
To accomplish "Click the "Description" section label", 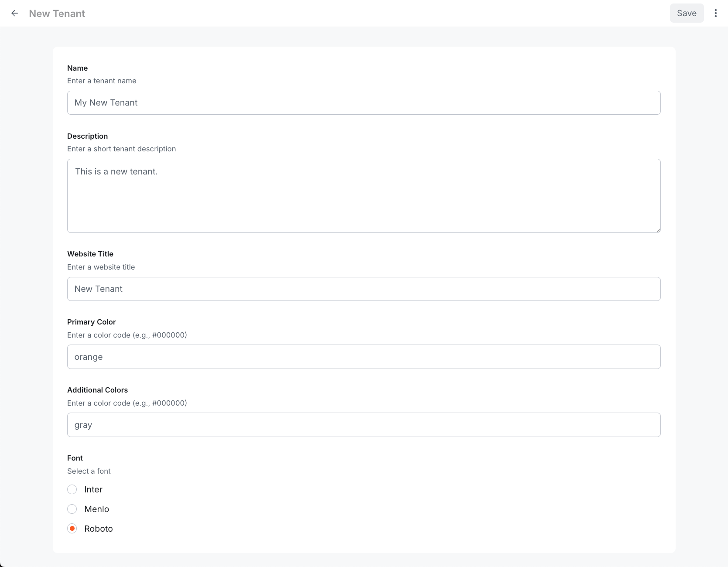I will click(87, 136).
